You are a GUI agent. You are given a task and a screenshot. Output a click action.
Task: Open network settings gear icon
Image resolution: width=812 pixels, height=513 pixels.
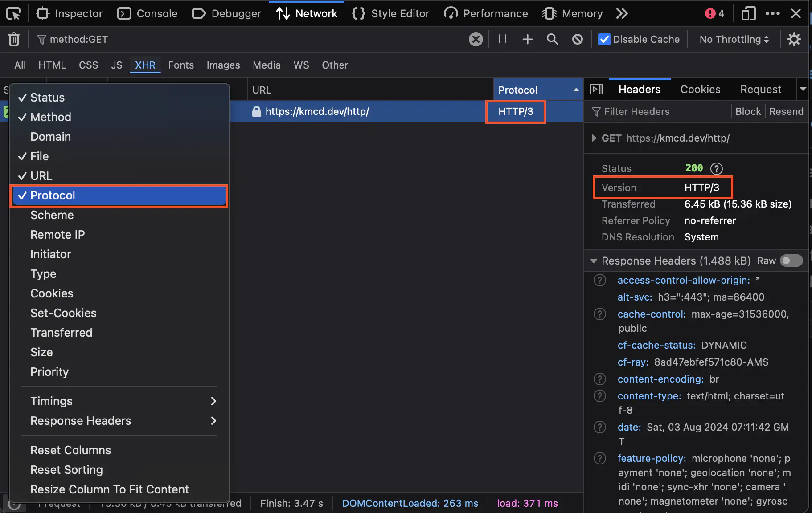tap(794, 39)
